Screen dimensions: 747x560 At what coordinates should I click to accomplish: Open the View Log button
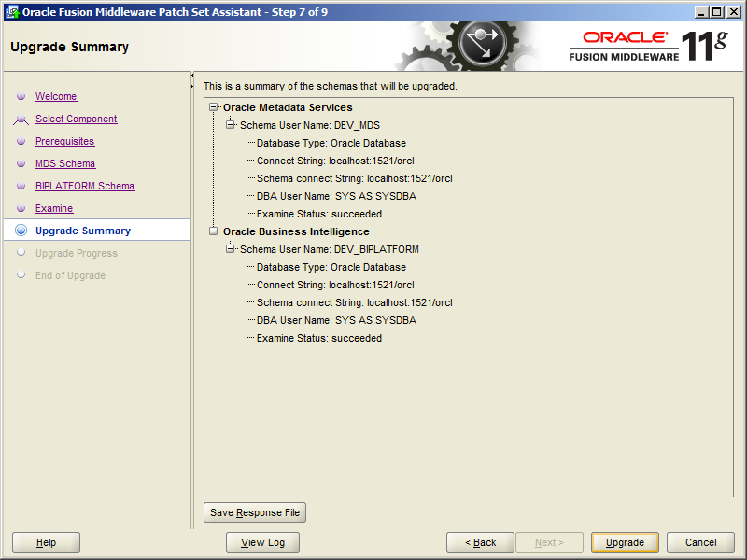tap(262, 542)
